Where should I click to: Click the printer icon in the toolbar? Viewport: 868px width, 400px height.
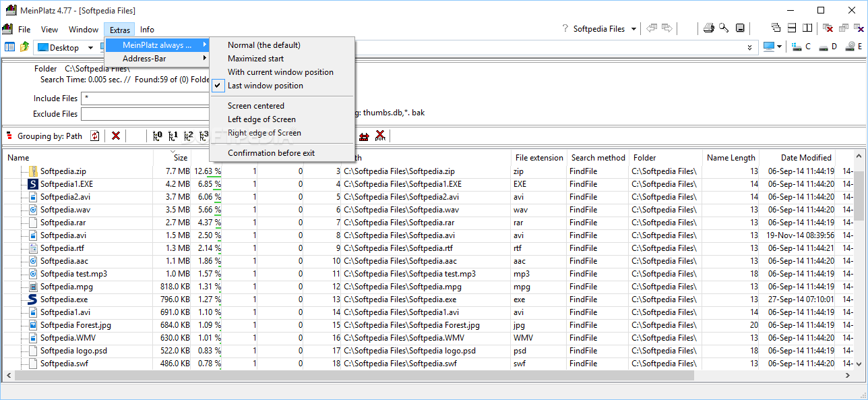708,28
